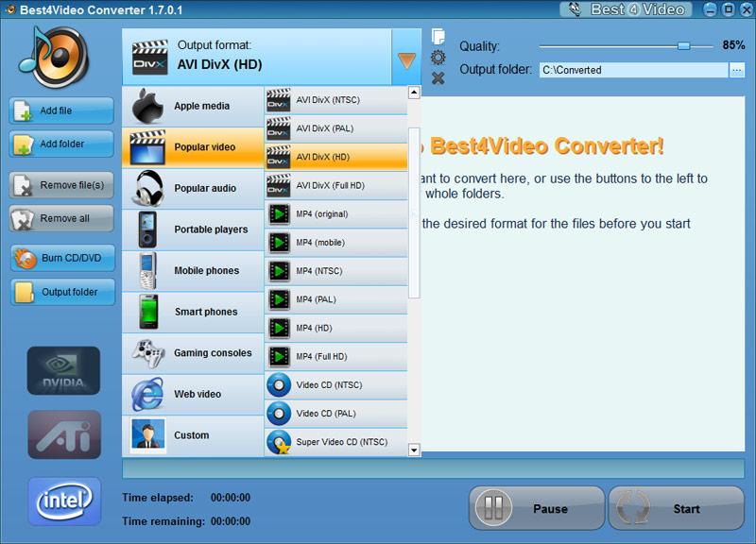Click the Start conversion button
This screenshot has height=544, width=756.
pos(676,508)
